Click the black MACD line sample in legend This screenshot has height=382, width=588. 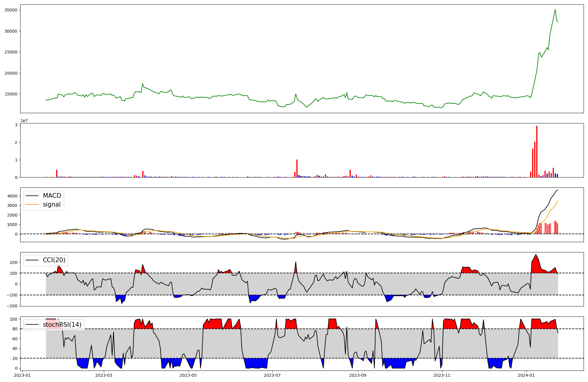click(32, 196)
